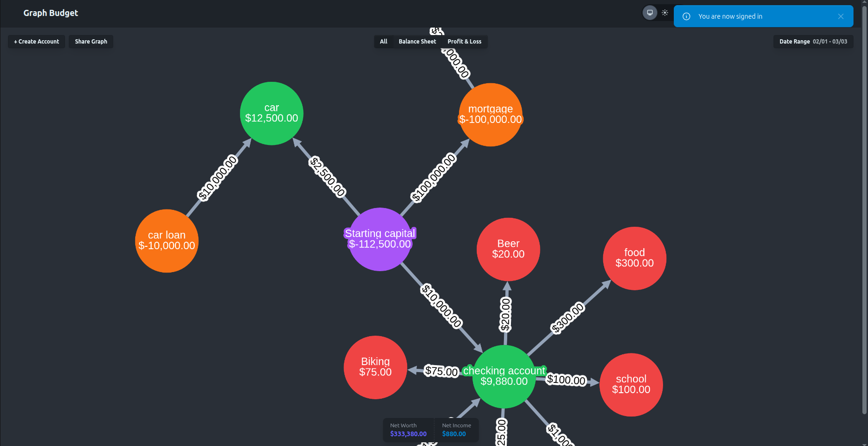Click the info icon in the notification banner
This screenshot has height=446, width=868.
(686, 16)
